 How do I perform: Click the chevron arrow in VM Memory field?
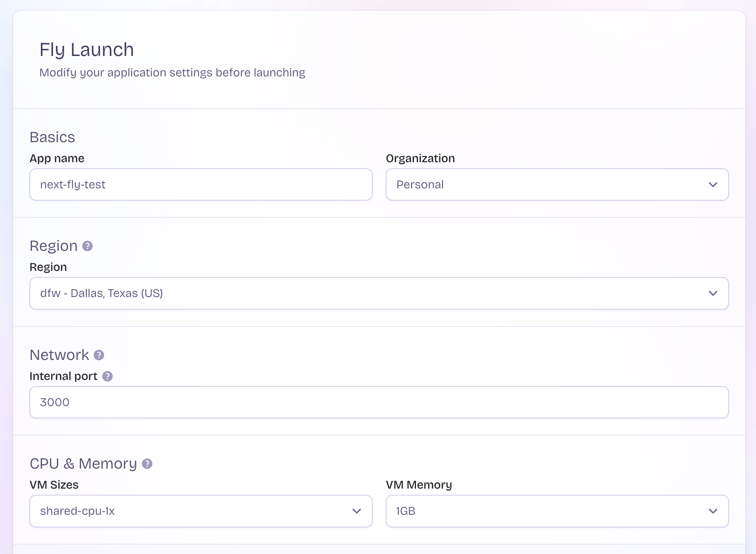coord(713,511)
